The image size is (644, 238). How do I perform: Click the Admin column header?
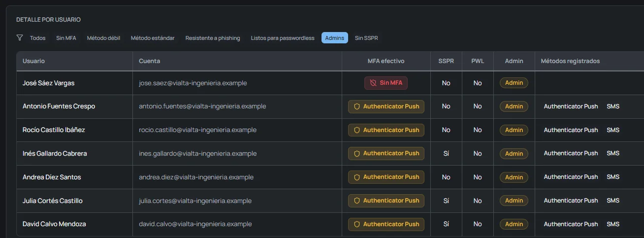point(514,61)
